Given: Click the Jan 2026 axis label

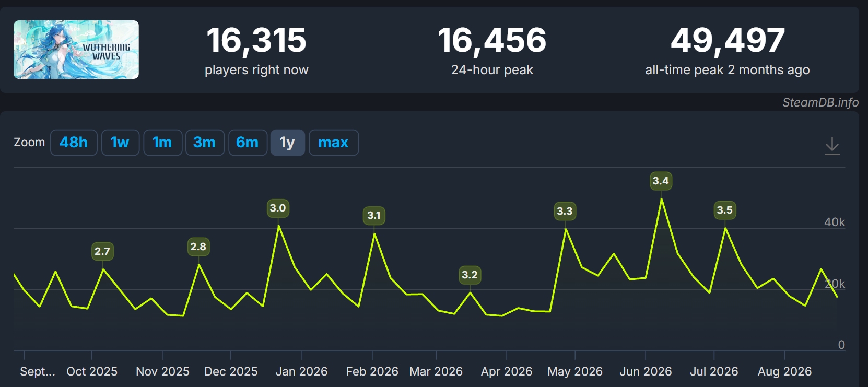Looking at the screenshot, I should click(x=302, y=371).
